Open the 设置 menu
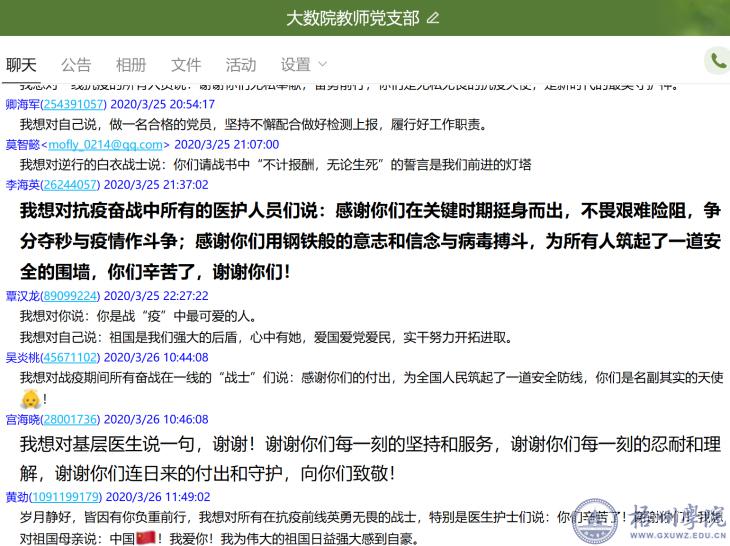The height and width of the screenshot is (546, 730). (x=296, y=65)
